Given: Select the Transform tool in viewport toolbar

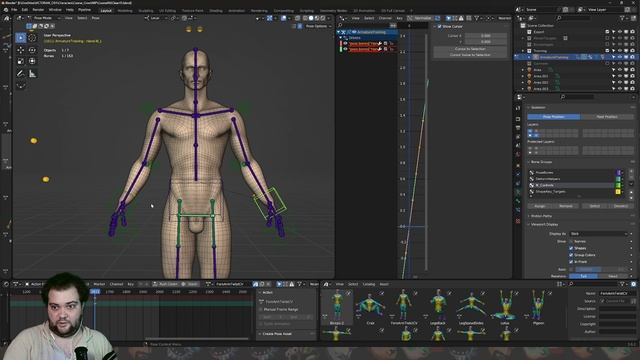Looking at the screenshot, I should (x=32, y=61).
